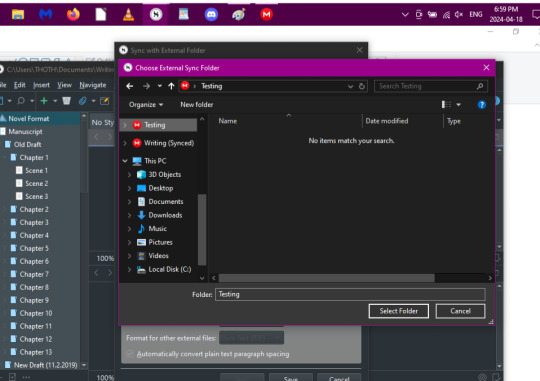Expand the Documents node
The height and width of the screenshot is (381, 540).
pos(129,202)
